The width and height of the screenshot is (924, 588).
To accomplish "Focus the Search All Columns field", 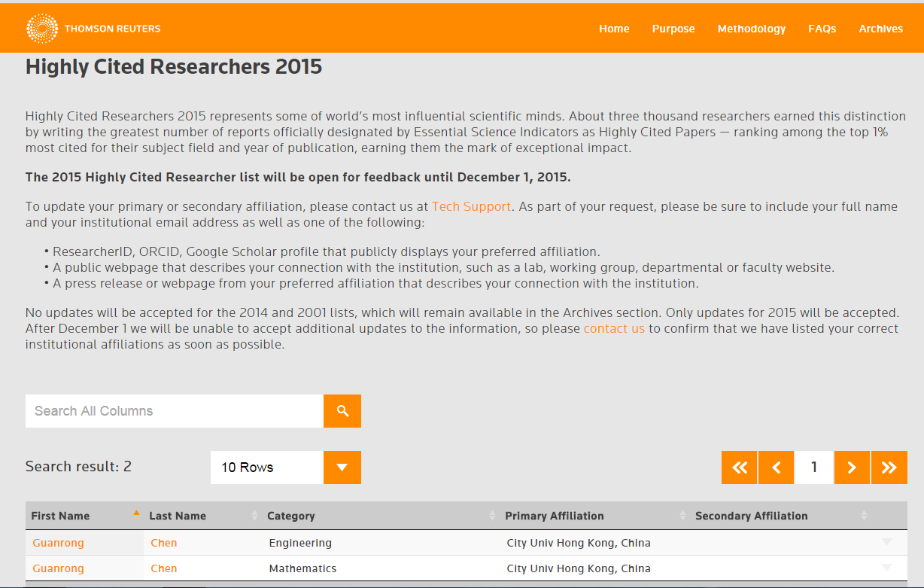I will point(175,411).
